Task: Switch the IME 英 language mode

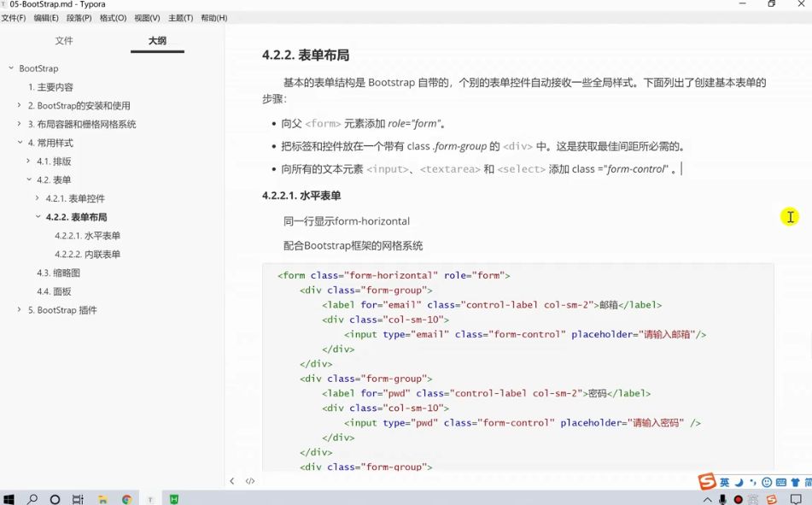Action: pyautogui.click(x=725, y=482)
